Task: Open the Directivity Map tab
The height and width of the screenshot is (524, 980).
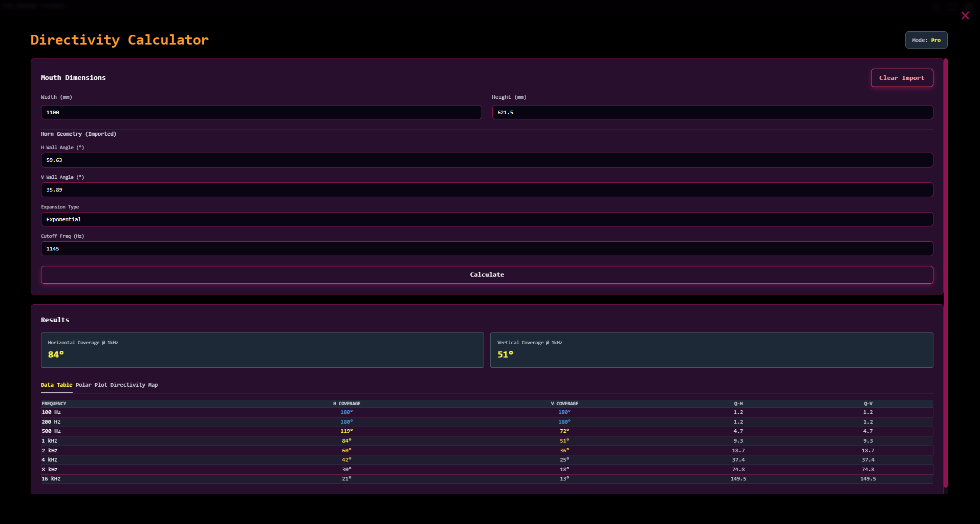Action: pos(134,385)
